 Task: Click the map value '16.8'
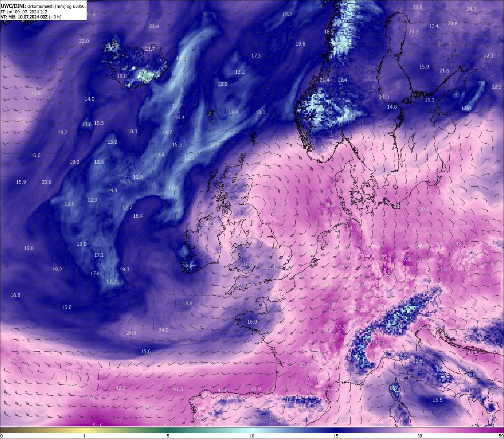coord(15,295)
